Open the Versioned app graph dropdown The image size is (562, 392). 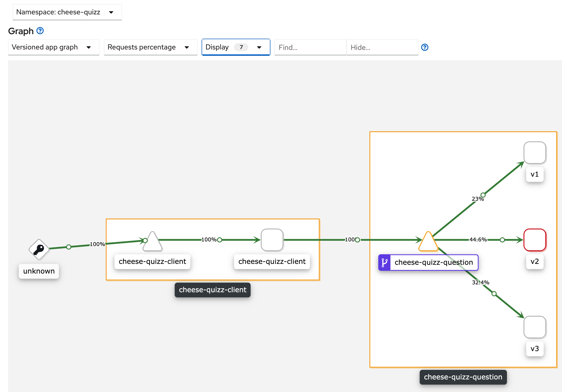click(x=54, y=47)
